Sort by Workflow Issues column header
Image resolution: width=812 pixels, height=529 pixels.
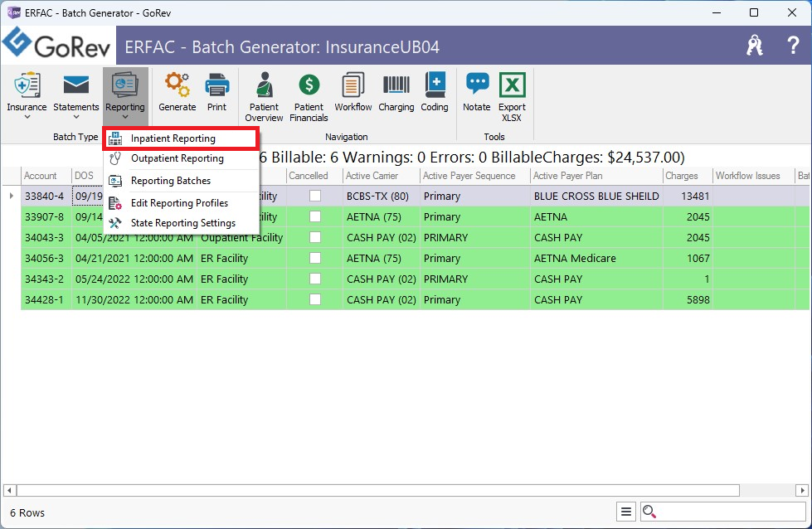[754, 176]
